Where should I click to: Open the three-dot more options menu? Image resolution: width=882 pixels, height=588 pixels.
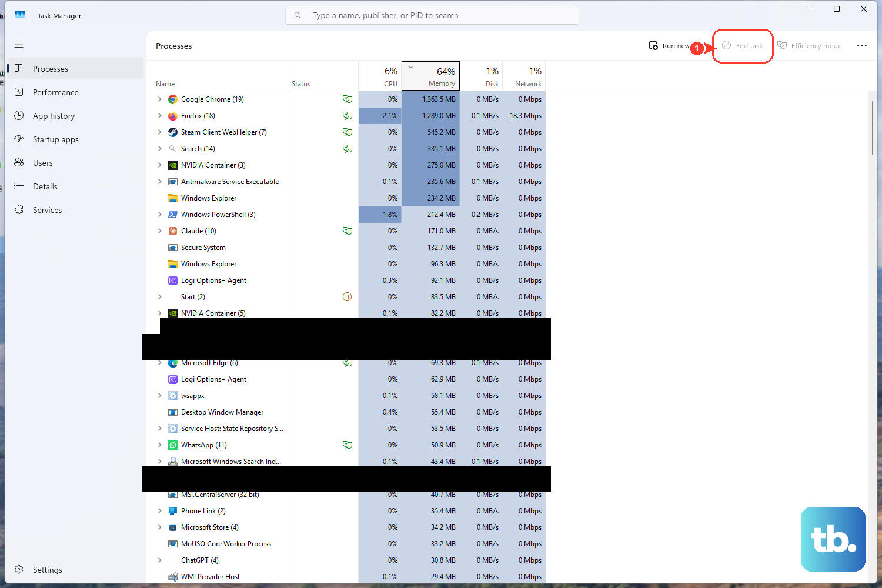point(862,46)
